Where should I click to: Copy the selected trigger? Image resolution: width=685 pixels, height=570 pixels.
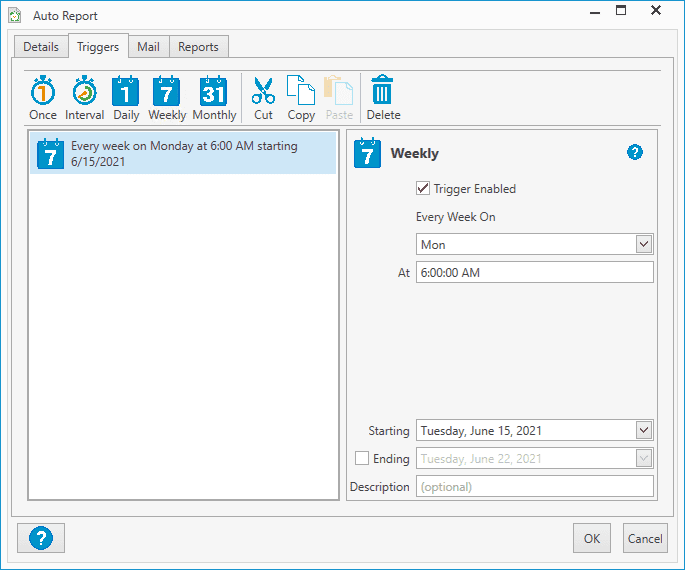[x=301, y=98]
